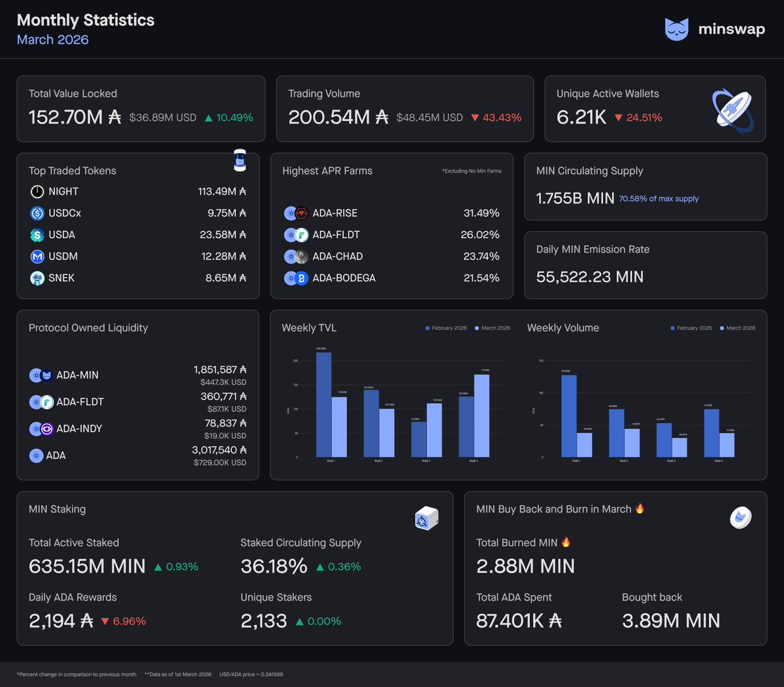Click the '*Excluding No Min Farms' note
Image resolution: width=784 pixels, height=687 pixels.
pos(472,171)
